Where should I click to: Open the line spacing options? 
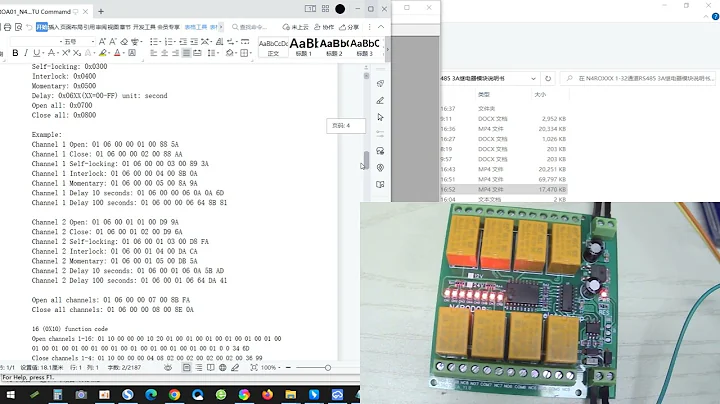pos(213,53)
